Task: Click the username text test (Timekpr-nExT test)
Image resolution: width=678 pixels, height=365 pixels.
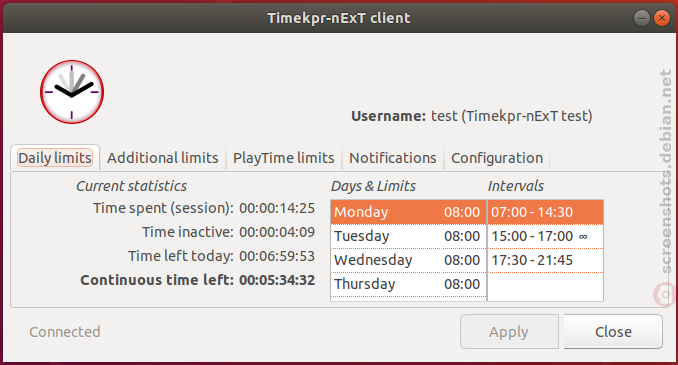Action: (512, 116)
